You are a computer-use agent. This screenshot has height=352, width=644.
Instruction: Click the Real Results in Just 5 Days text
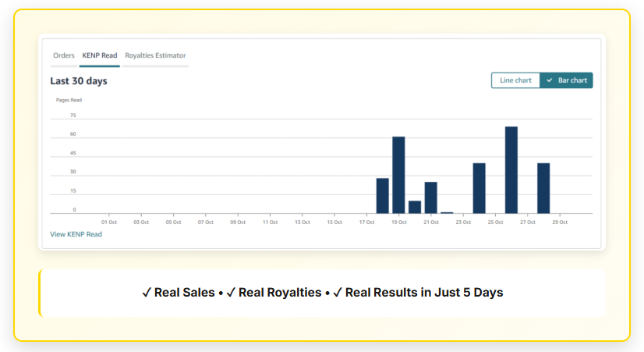[x=423, y=293]
